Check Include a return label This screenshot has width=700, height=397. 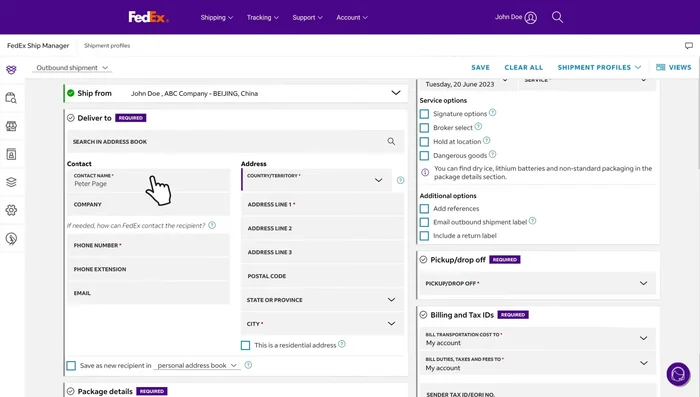[425, 235]
